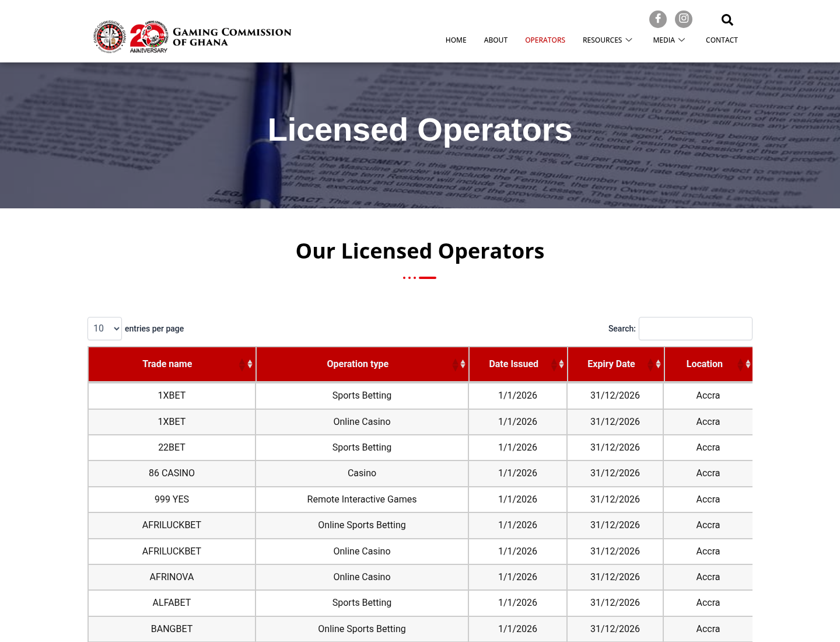The width and height of the screenshot is (840, 642).
Task: Select the 22BET trade name cell
Action: coord(171,448)
